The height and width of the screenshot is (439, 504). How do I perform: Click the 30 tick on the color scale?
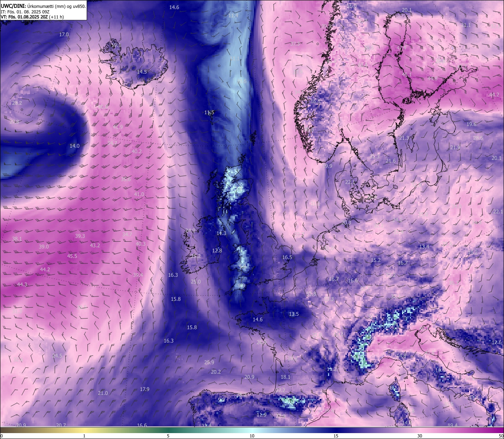click(420, 436)
